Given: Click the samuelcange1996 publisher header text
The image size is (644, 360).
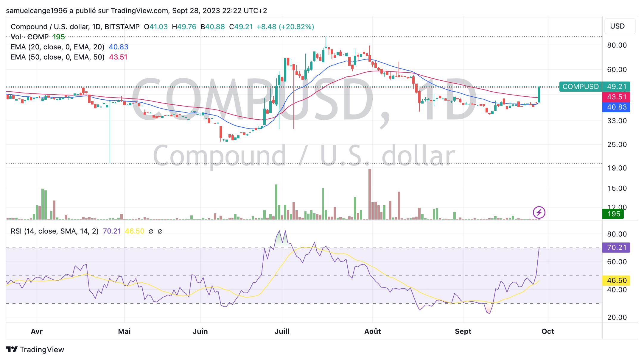Looking at the screenshot, I should pos(36,11).
